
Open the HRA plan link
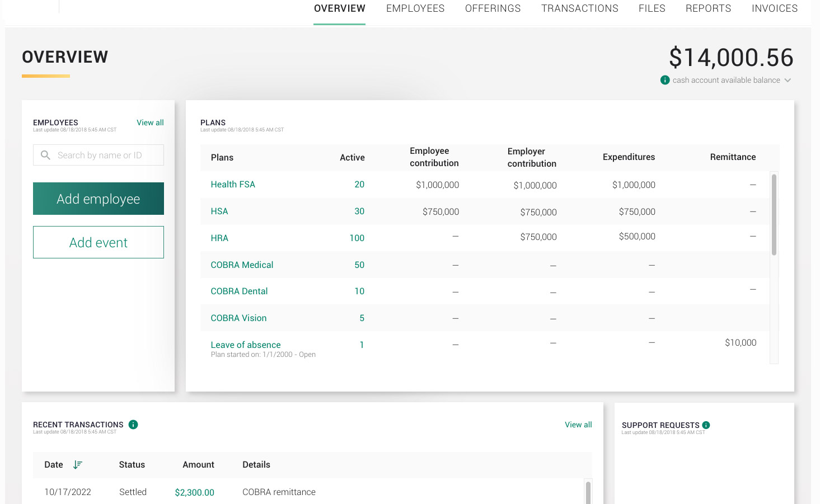219,238
